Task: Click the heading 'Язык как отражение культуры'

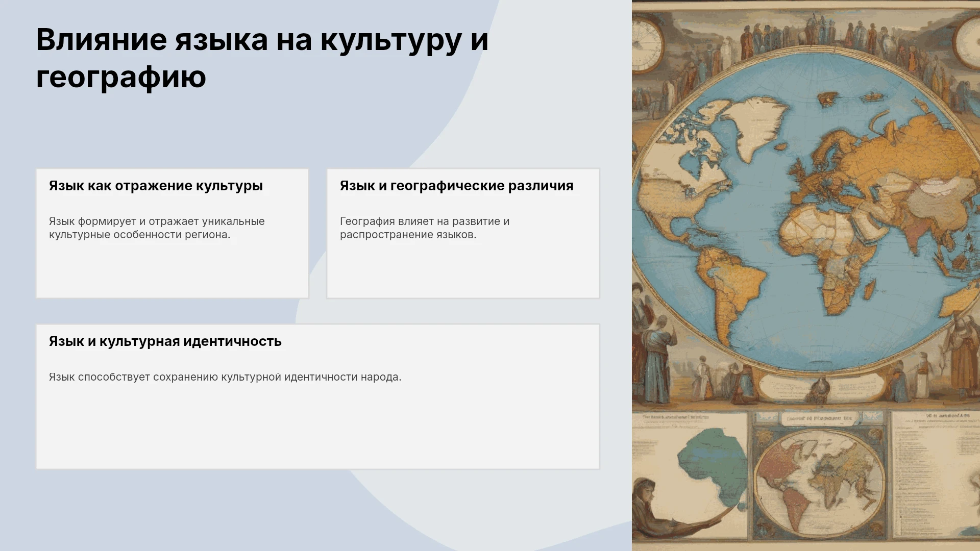Action: click(156, 186)
